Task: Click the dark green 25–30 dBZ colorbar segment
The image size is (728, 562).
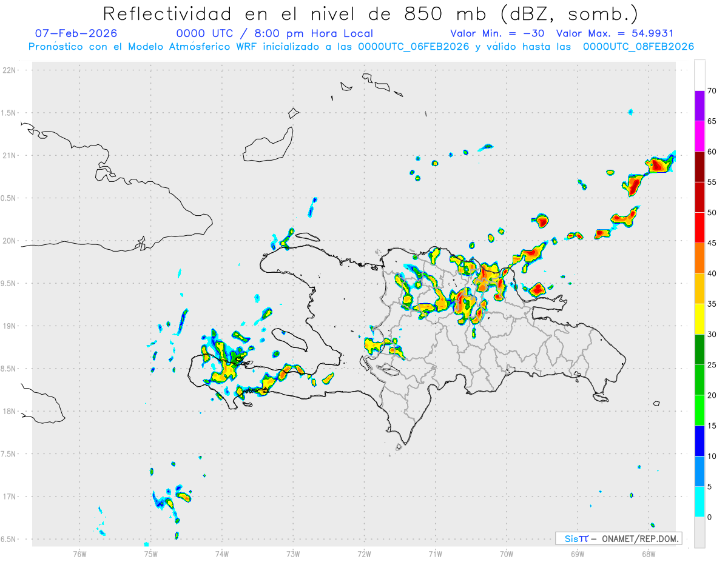Action: tap(699, 349)
